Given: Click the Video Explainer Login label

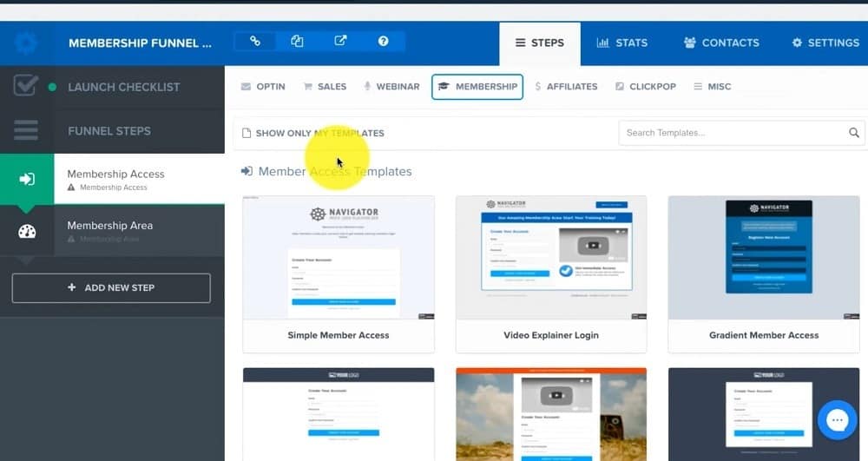Looking at the screenshot, I should click(x=551, y=335).
